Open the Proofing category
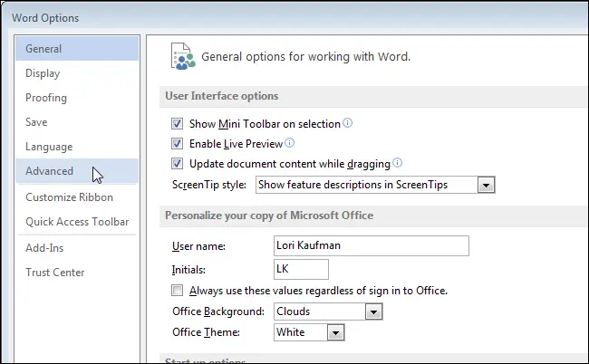The image size is (589, 364). click(x=77, y=98)
